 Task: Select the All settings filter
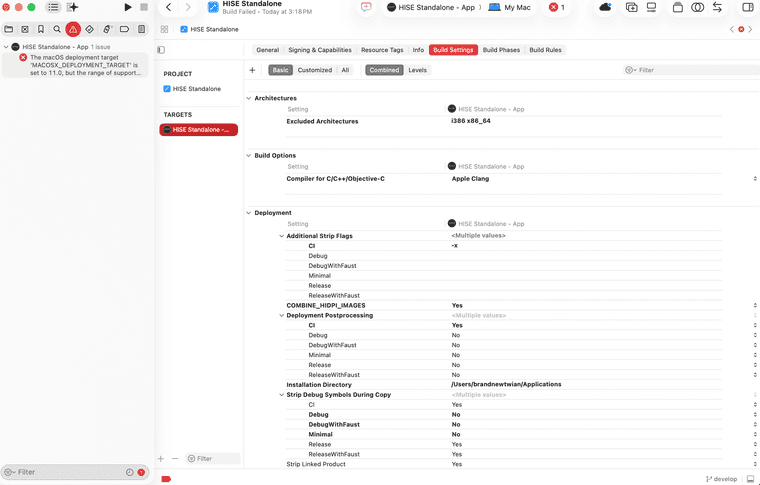click(345, 70)
